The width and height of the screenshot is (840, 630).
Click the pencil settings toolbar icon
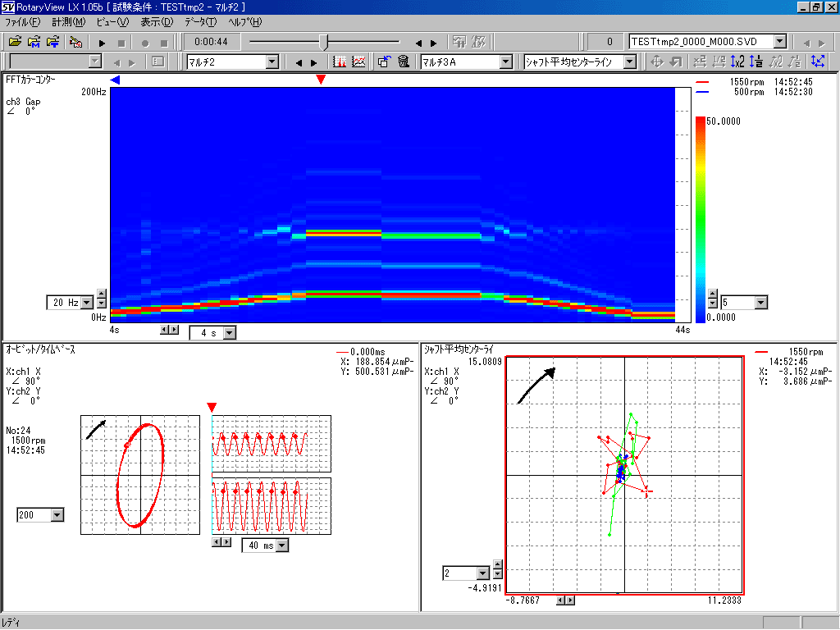point(75,42)
